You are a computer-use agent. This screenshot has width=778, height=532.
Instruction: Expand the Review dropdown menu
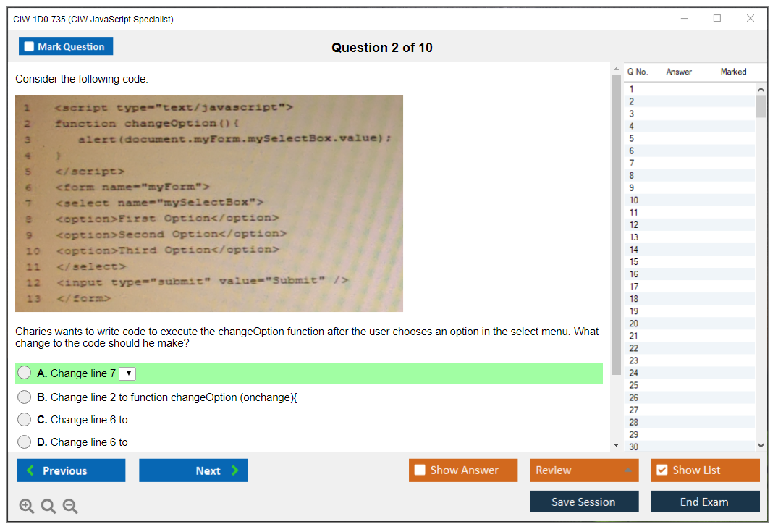pyautogui.click(x=627, y=470)
